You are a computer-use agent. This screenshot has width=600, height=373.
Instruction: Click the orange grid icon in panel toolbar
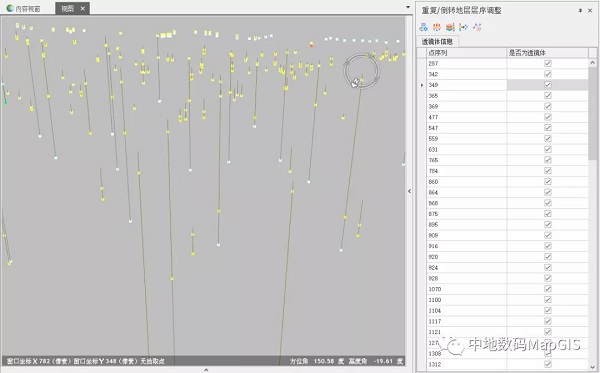pyautogui.click(x=437, y=27)
